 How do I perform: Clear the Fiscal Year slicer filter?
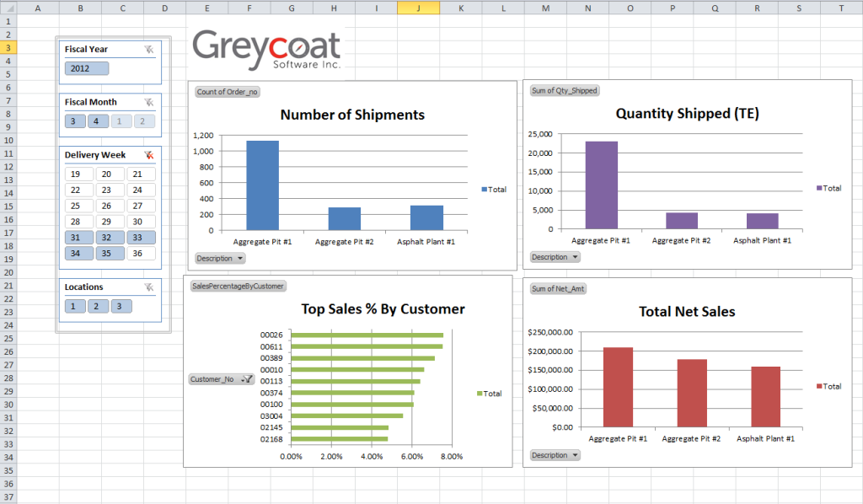tap(149, 50)
